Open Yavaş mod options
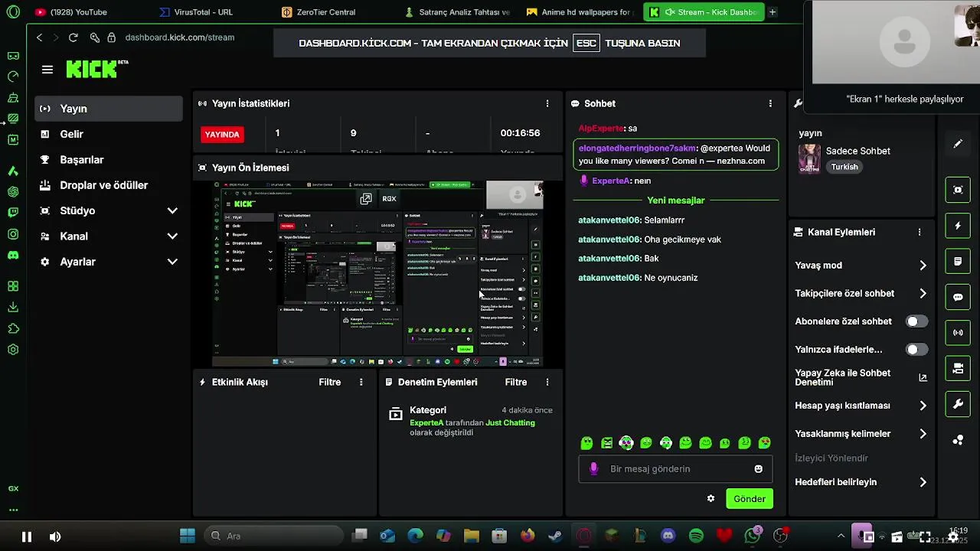This screenshot has height=551, width=980. 861,266
